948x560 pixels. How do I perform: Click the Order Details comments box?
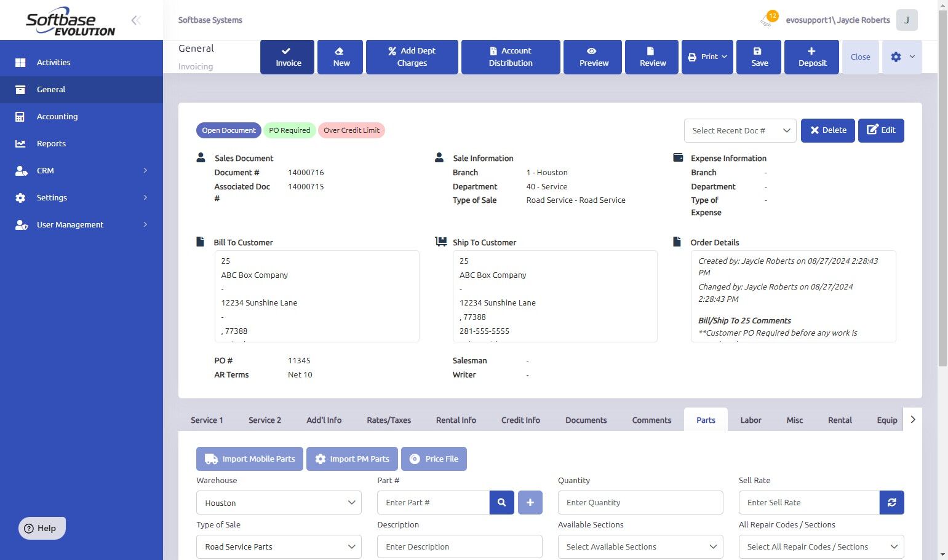click(793, 296)
